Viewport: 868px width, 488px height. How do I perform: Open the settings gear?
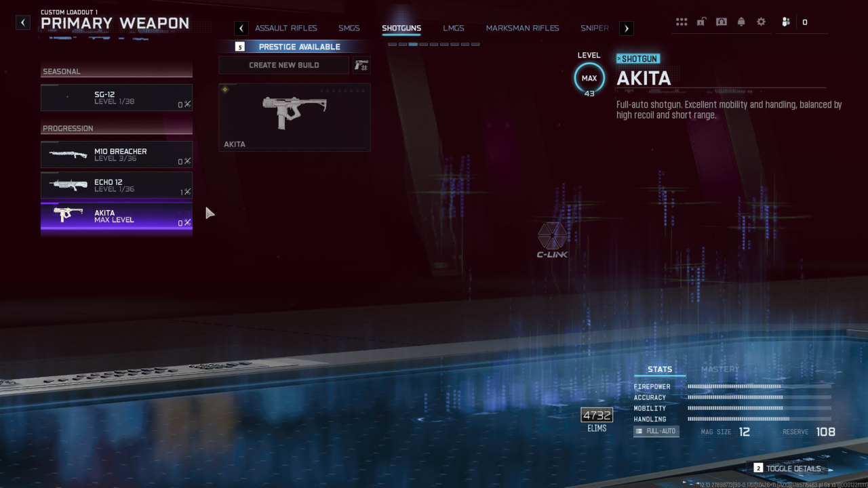tap(761, 22)
